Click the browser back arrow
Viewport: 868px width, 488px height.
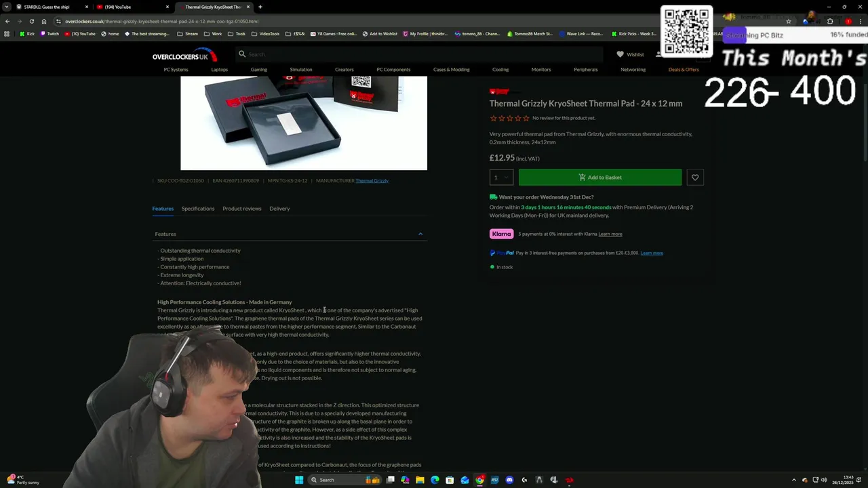click(x=7, y=21)
